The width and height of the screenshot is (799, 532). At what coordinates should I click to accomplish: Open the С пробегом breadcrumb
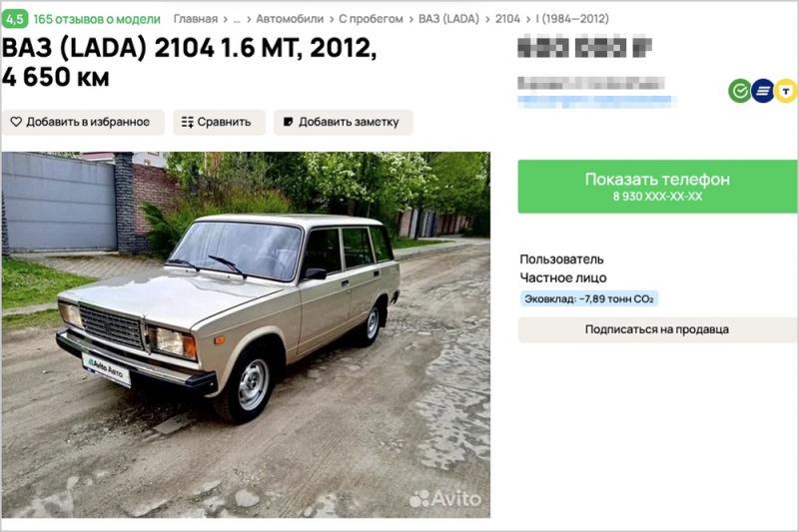[x=371, y=19]
